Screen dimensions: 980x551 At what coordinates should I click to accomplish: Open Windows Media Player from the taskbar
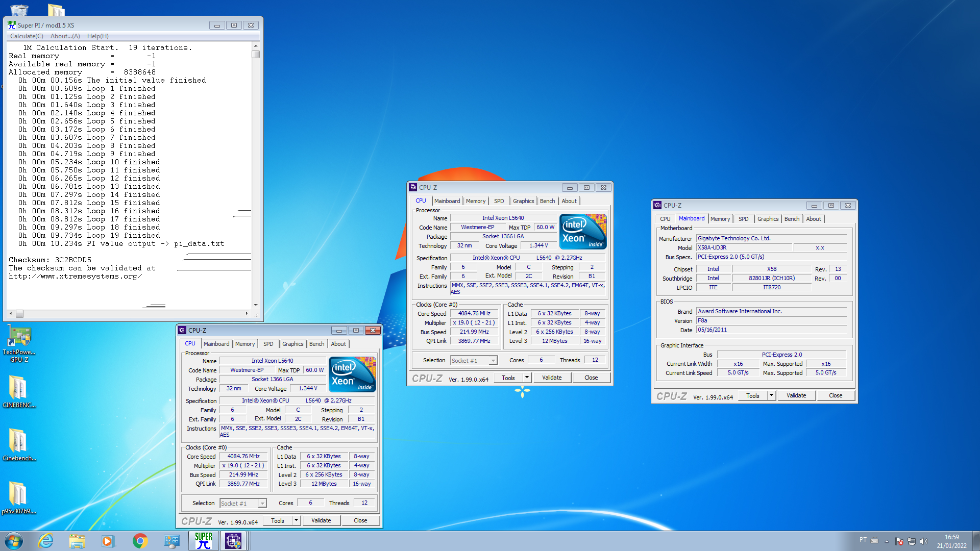coord(108,541)
